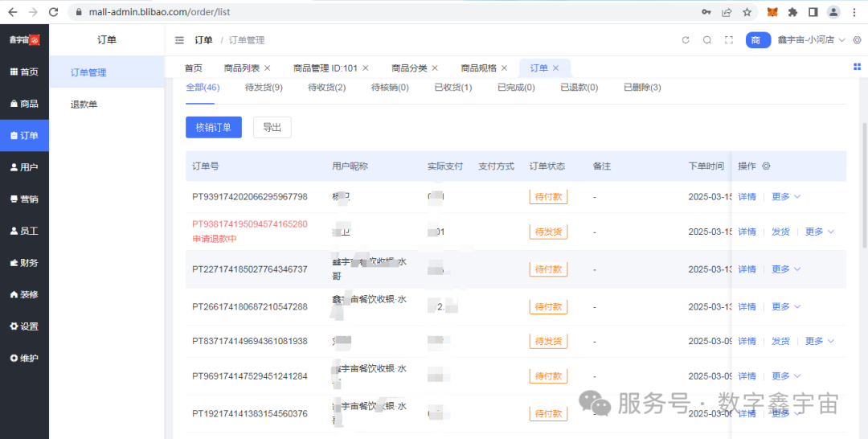Open the saved passwords key icon

[706, 11]
